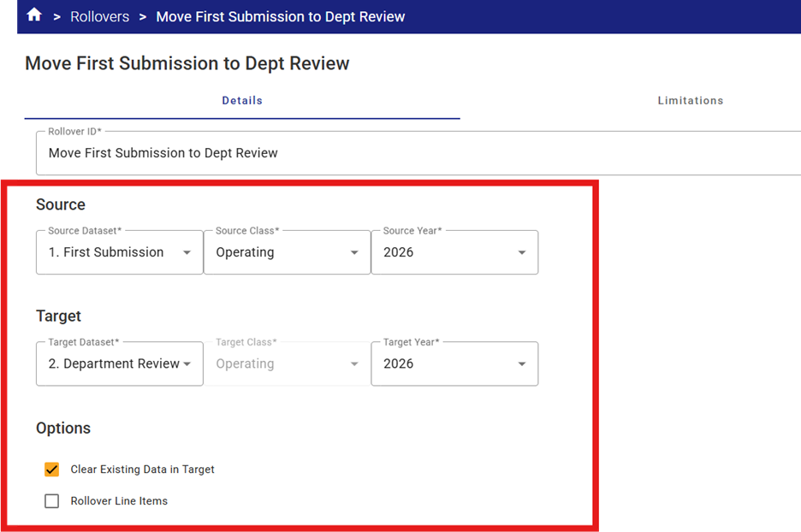Click the '2026' value in Source Year
Image resolution: width=801 pixels, height=532 pixels.
click(399, 252)
